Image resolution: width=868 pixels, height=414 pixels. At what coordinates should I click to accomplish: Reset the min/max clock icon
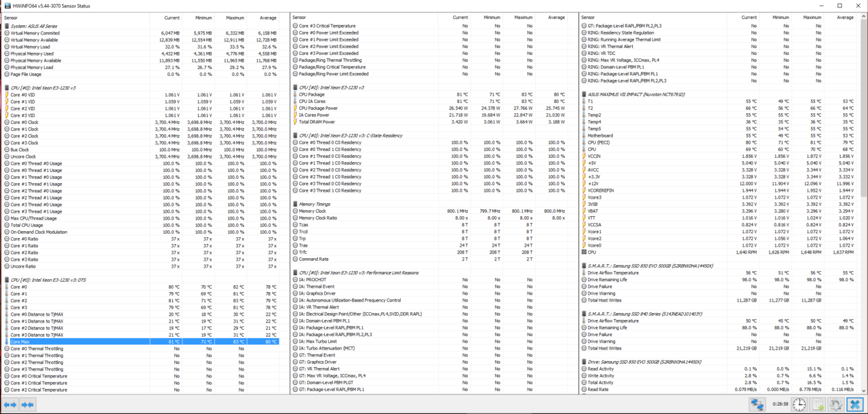coord(800,405)
